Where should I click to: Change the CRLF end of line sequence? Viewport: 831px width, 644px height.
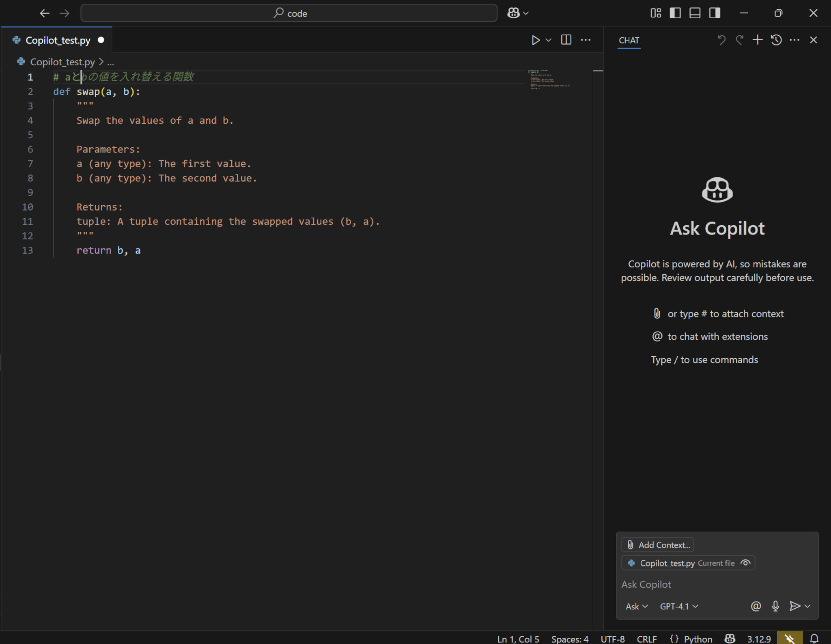click(x=647, y=639)
